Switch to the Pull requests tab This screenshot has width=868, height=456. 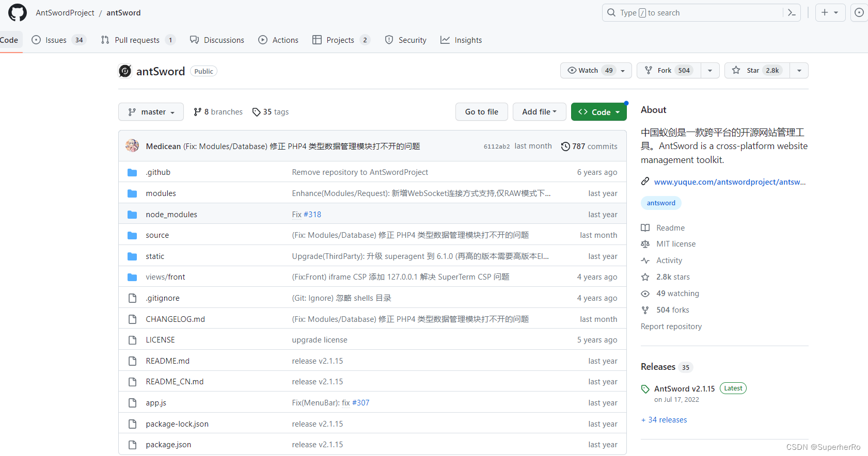tap(138, 40)
